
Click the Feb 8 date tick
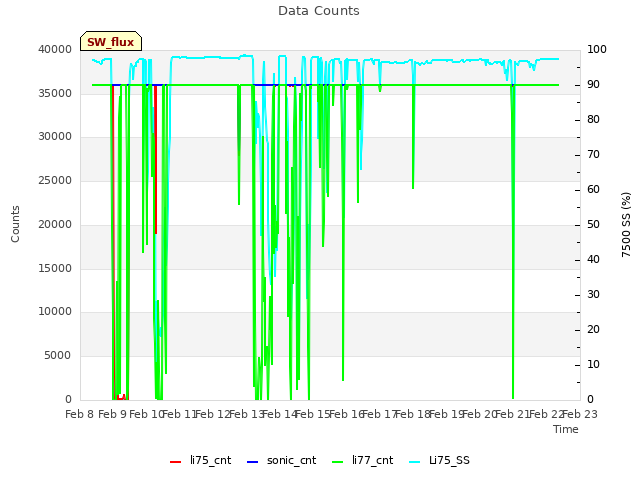point(80,415)
